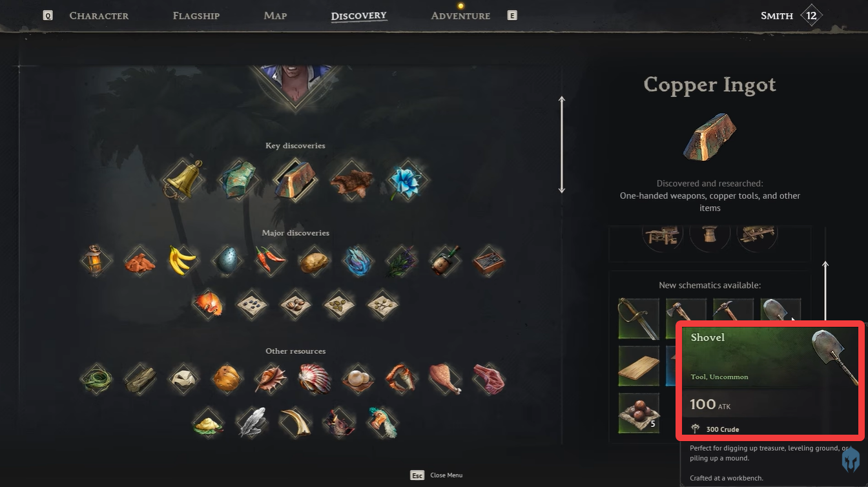Click the lantern major discovery icon
Viewport: 868px width, 487px height.
[96, 260]
